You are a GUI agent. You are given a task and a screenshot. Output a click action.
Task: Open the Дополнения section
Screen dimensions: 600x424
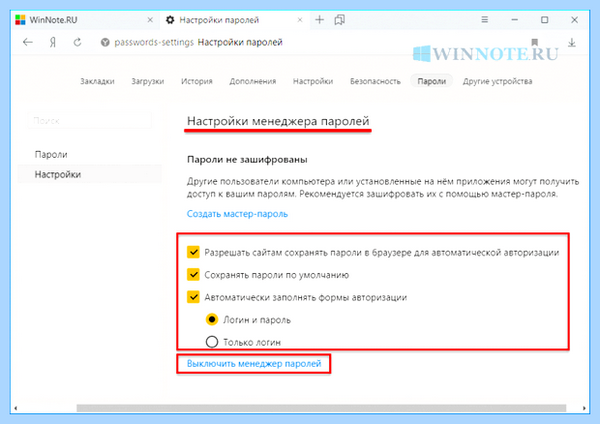coord(253,81)
